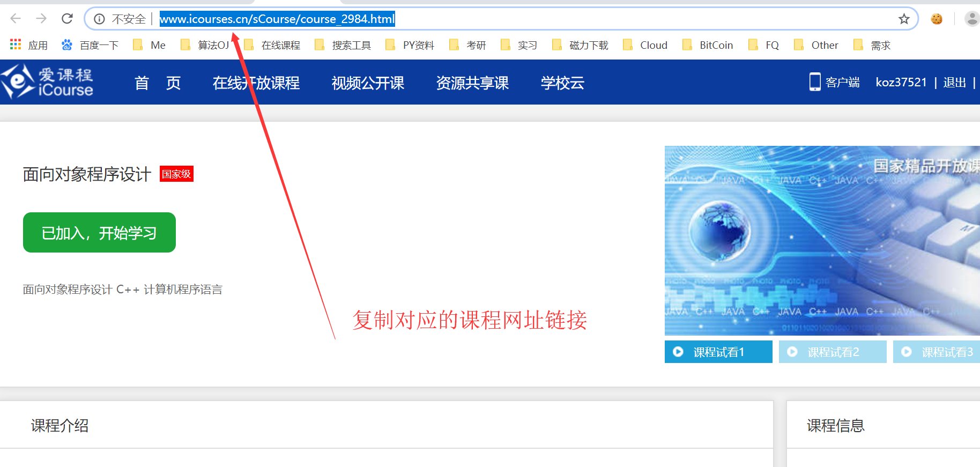This screenshot has width=980, height=467.
Task: Play 课程试看2 preview
Action: point(833,352)
